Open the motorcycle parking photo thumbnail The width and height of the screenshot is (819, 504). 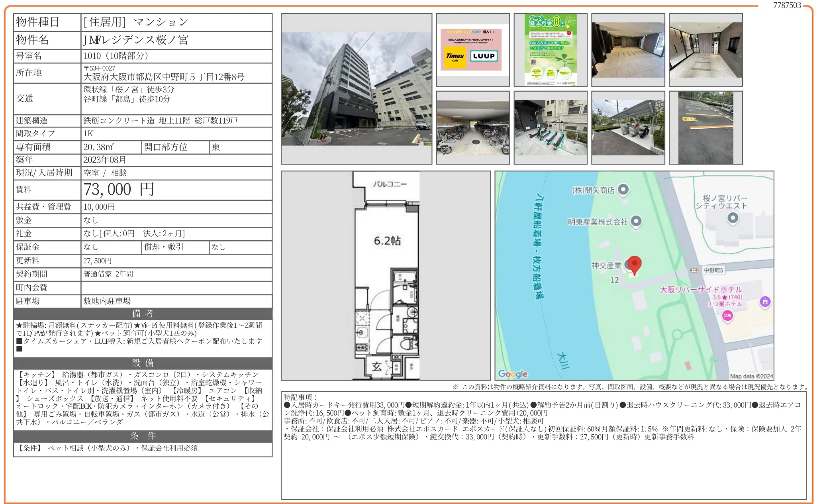pos(628,127)
